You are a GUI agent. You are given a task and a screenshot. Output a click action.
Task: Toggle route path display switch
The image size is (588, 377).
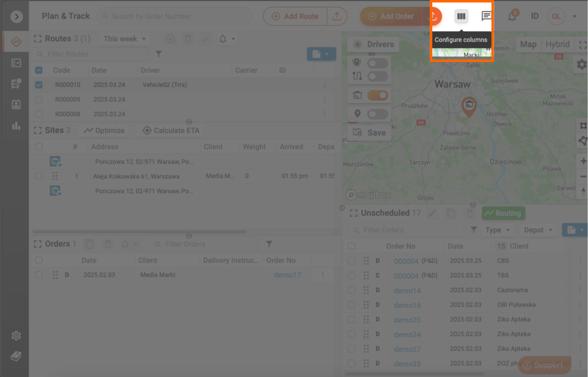tap(377, 76)
